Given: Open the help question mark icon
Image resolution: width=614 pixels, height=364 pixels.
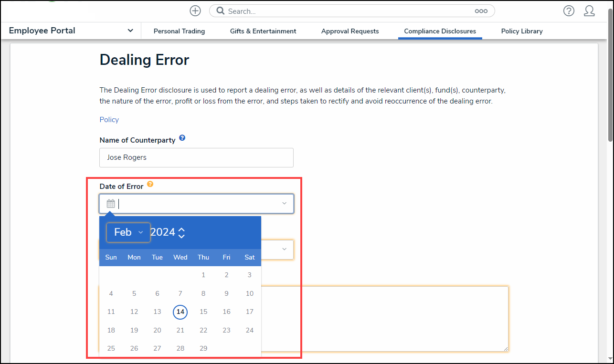Looking at the screenshot, I should click(x=569, y=11).
